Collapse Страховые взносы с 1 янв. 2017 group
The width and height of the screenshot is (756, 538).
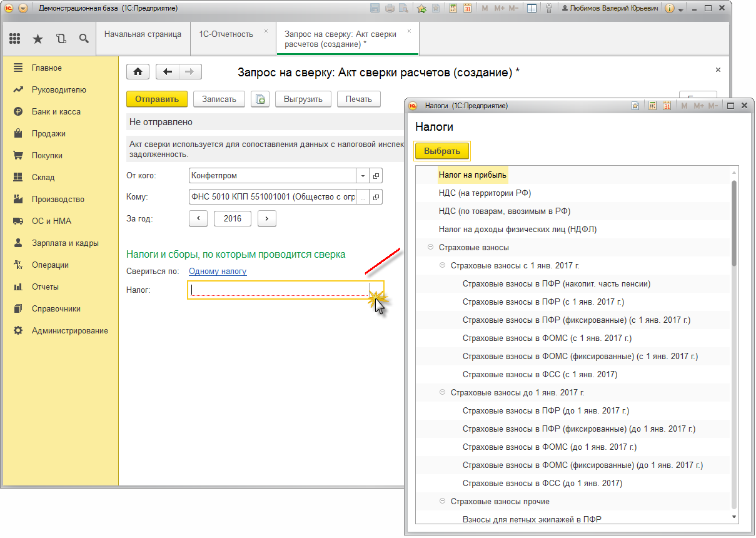pos(442,265)
